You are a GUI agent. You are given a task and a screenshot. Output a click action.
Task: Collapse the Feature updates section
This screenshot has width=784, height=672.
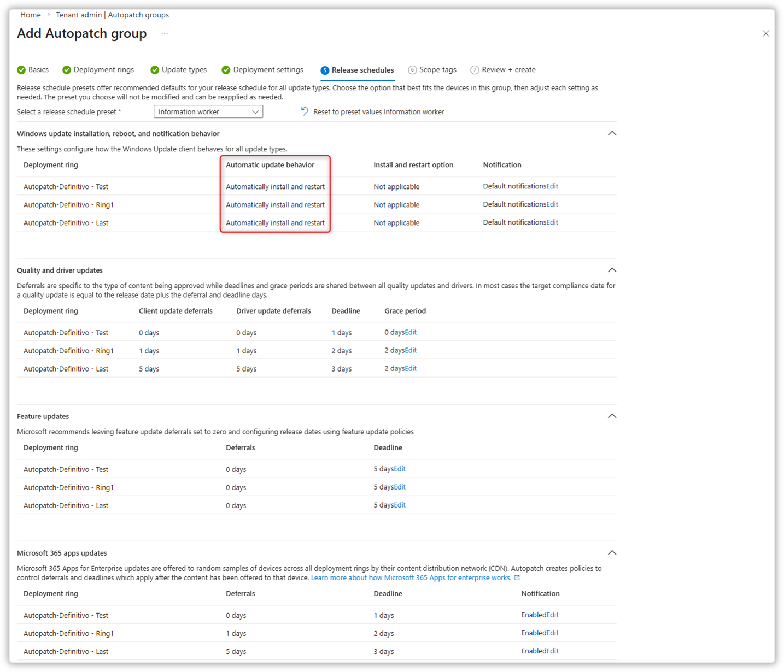pos(612,416)
